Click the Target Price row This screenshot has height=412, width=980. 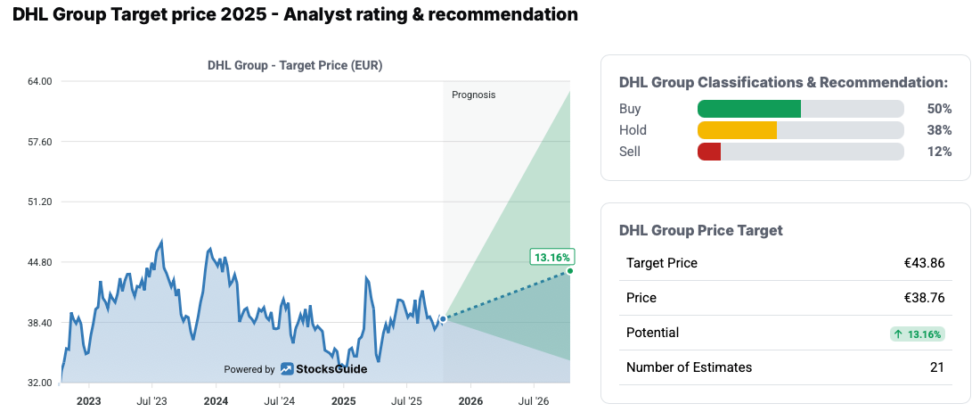coord(785,263)
